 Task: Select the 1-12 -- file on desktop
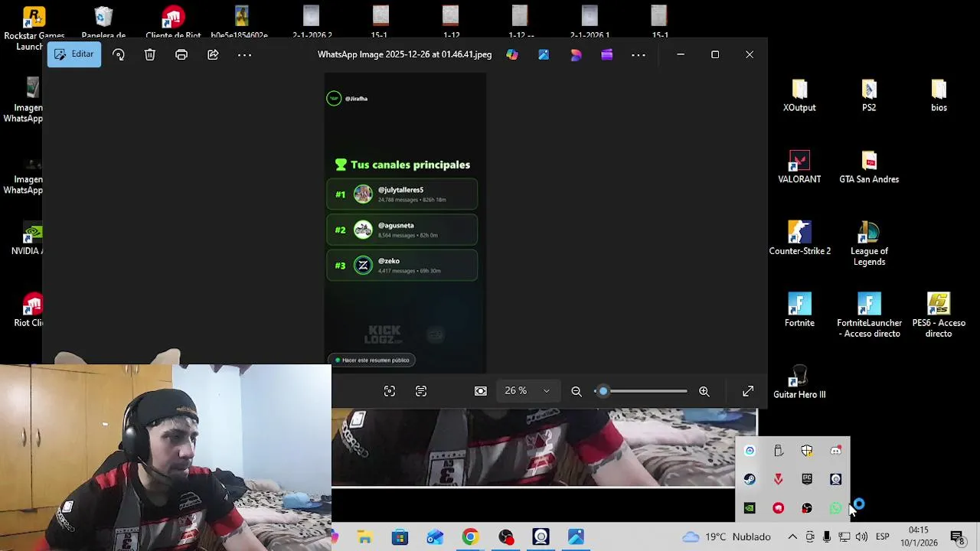click(x=520, y=21)
